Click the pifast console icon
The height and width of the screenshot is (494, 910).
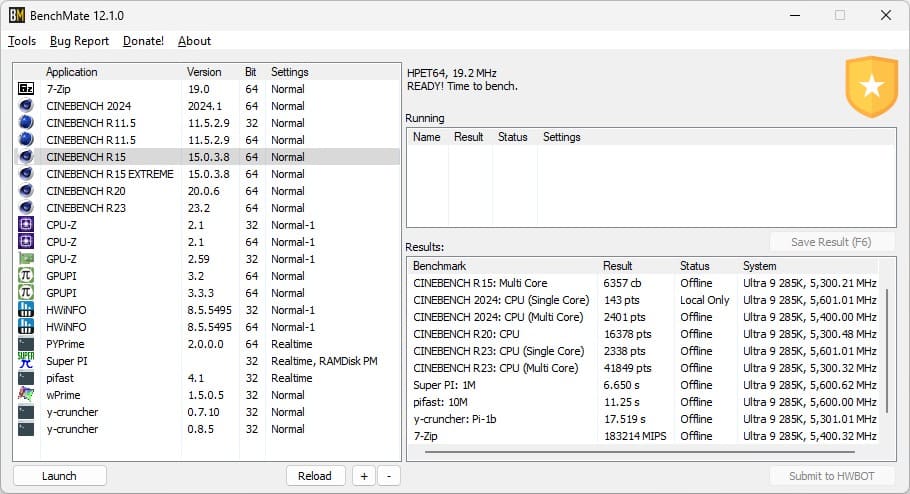[26, 377]
